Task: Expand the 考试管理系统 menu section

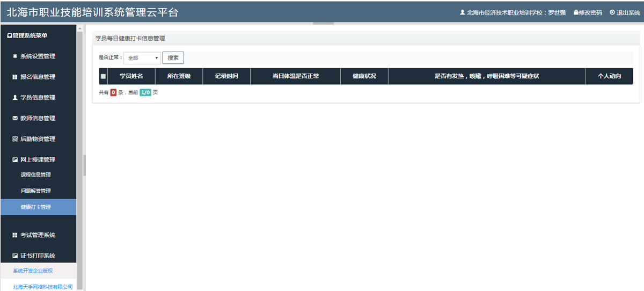Action: (x=38, y=235)
